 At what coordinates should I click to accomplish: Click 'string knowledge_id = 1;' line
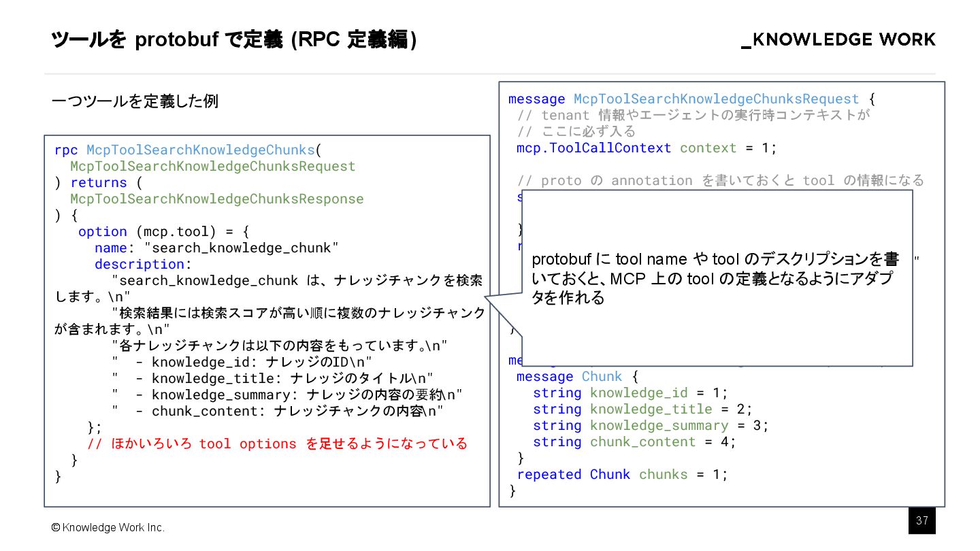click(630, 393)
